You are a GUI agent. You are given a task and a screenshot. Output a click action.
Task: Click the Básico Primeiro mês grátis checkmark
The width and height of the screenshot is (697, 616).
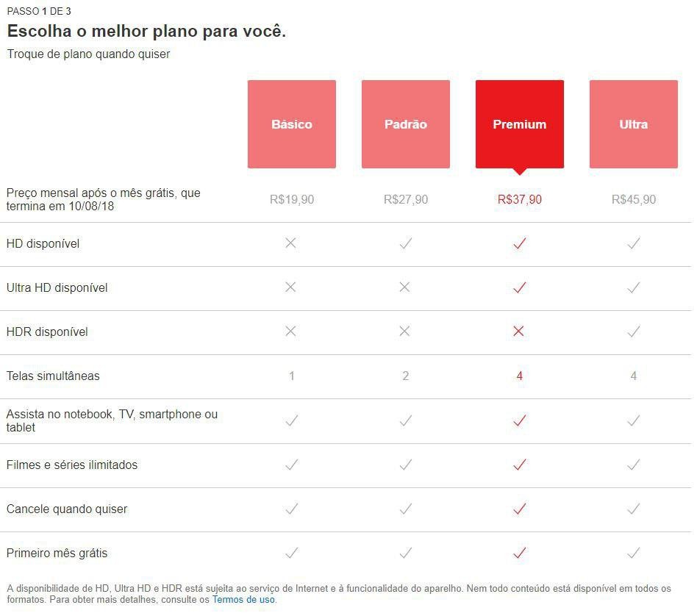point(292,553)
